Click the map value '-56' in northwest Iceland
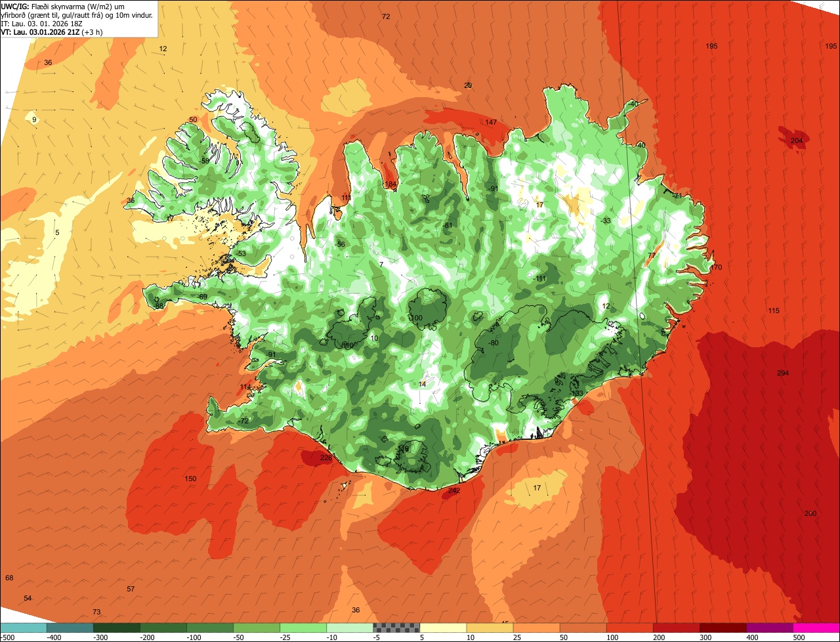840x642 pixels. [x=340, y=245]
